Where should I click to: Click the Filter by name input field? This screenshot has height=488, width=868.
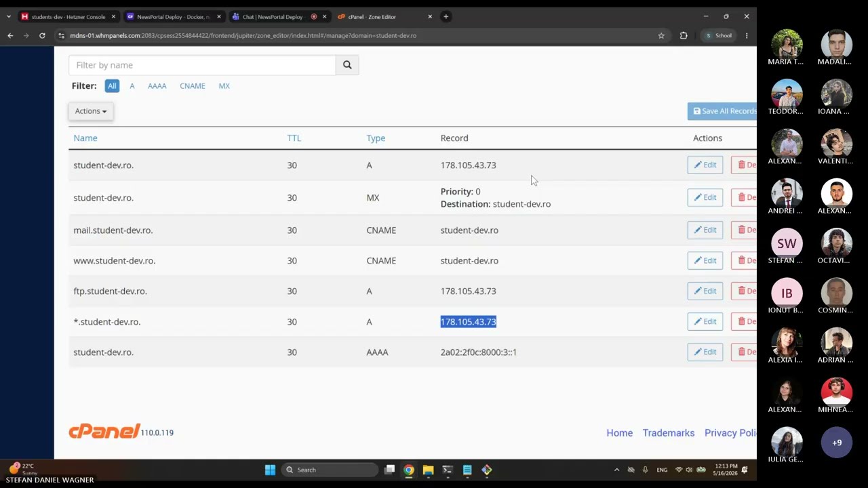tap(202, 65)
